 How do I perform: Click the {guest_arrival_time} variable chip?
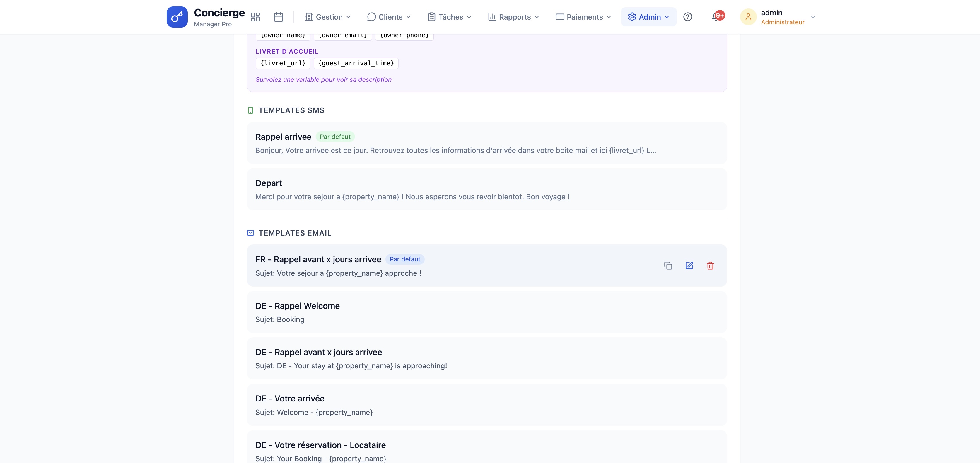tap(356, 63)
